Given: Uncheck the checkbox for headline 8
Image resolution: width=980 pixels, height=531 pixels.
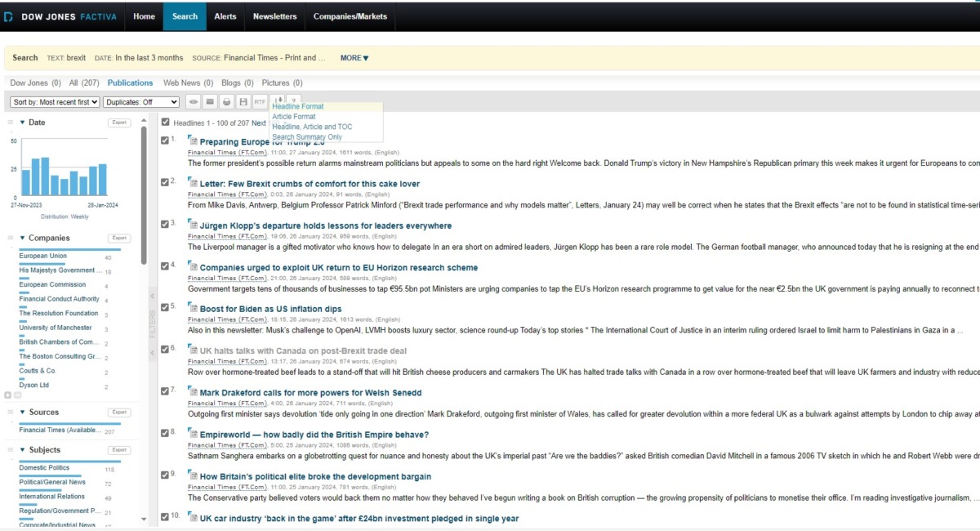Looking at the screenshot, I should 165,432.
